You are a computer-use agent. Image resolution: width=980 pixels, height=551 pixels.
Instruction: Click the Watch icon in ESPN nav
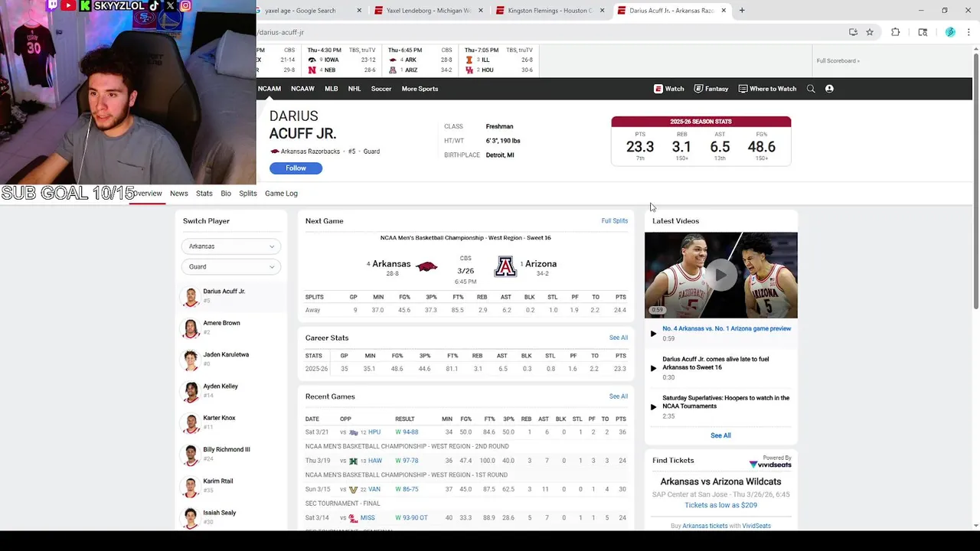[x=658, y=89]
